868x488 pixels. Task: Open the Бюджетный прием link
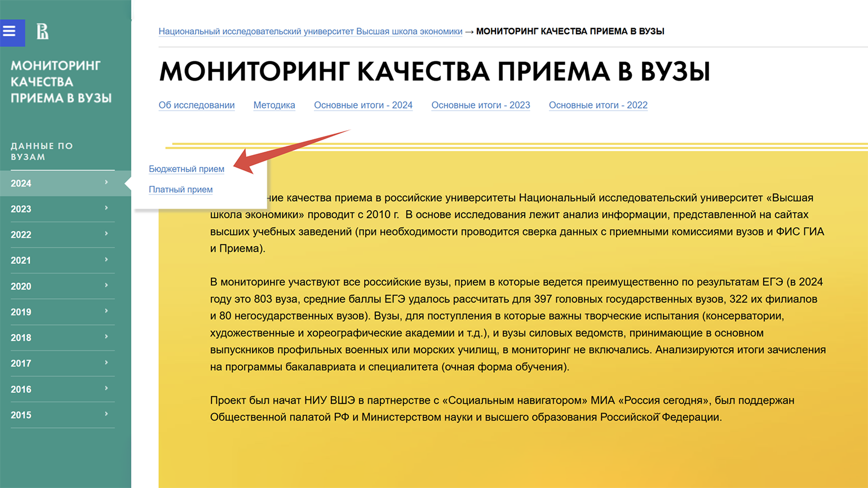(187, 169)
